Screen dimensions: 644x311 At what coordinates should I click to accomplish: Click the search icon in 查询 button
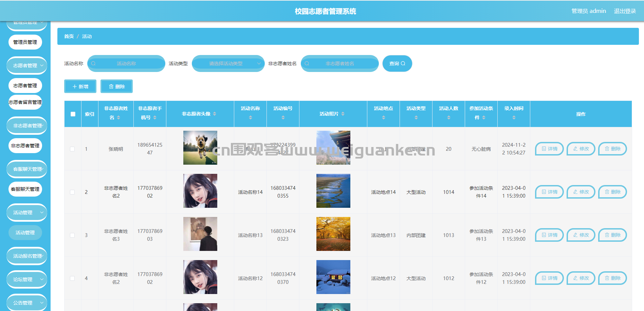403,63
